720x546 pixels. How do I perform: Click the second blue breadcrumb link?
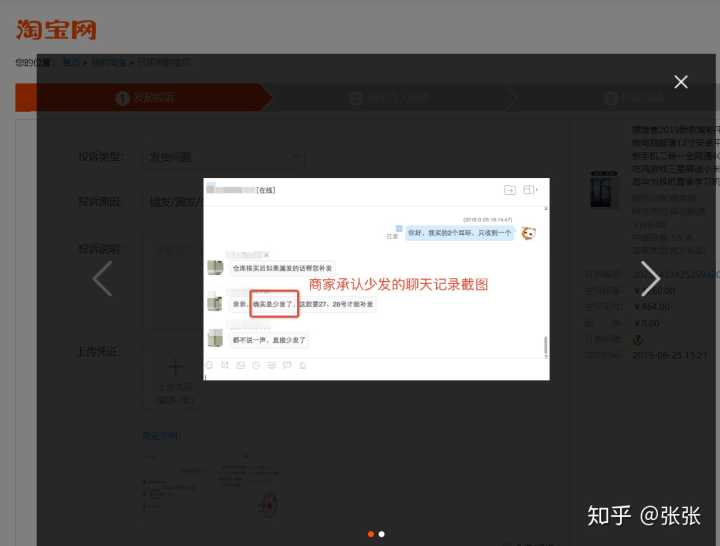pos(109,62)
